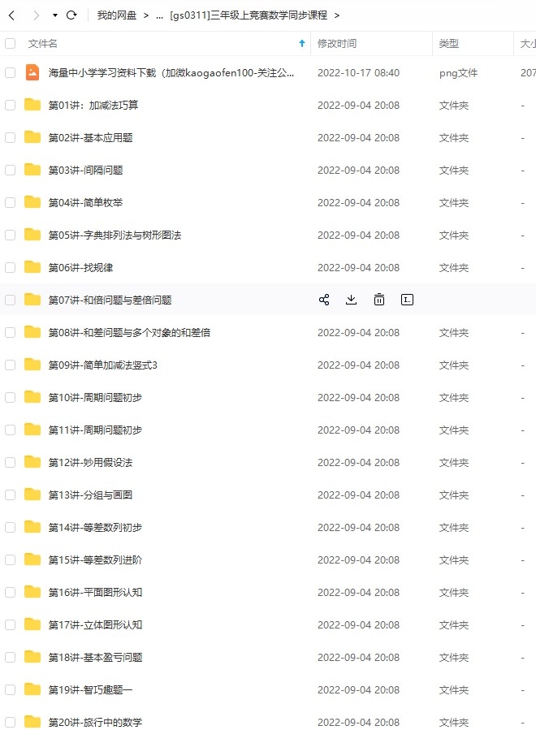Sort by the 类型 column header
Screen dimensions: 536x756
coord(449,43)
